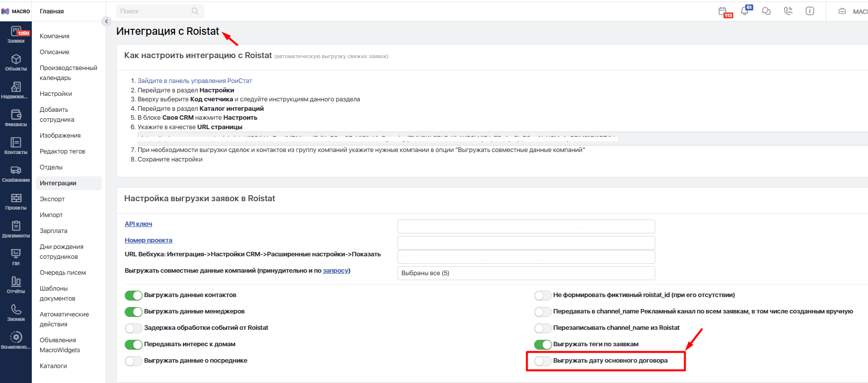Image resolution: width=868 pixels, height=383 pixels.
Task: Click the API ключ link
Action: tap(138, 224)
